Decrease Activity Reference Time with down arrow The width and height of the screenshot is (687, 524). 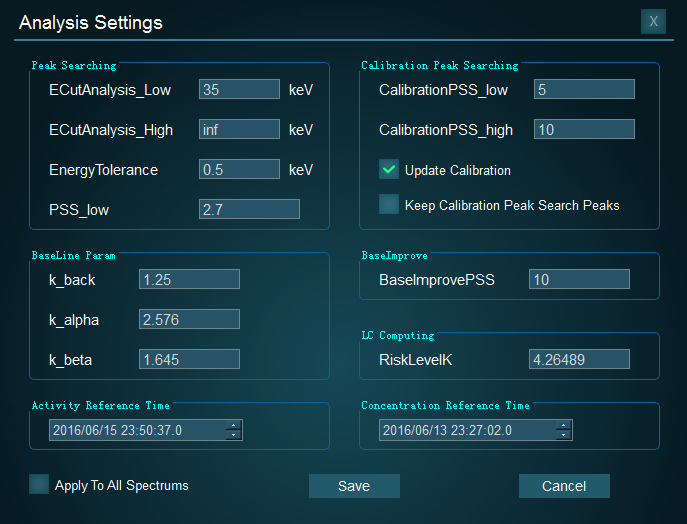pos(234,435)
